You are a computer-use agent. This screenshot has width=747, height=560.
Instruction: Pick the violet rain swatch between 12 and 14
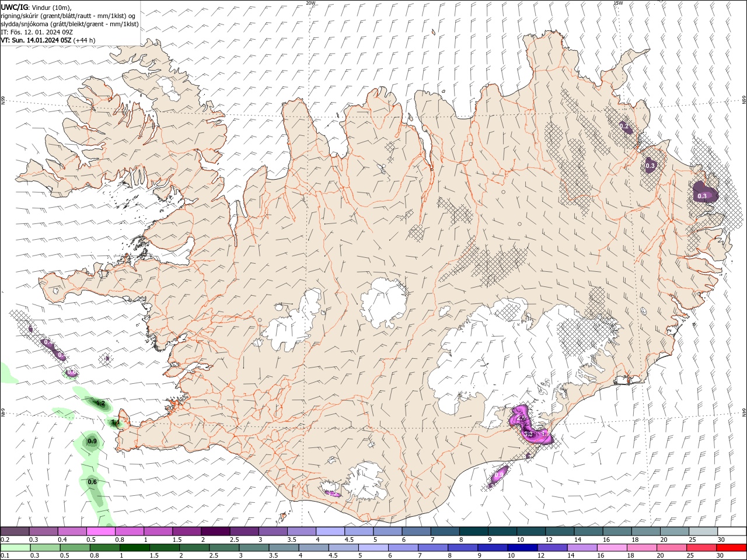tap(552, 548)
